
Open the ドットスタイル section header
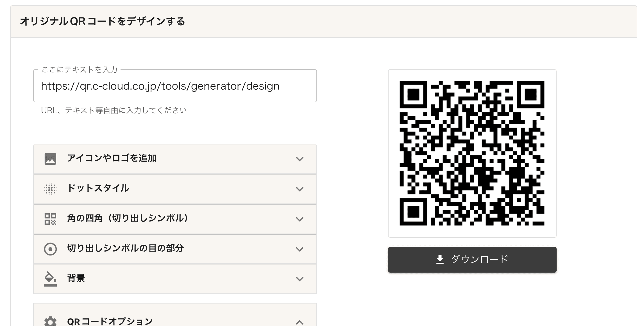(175, 189)
